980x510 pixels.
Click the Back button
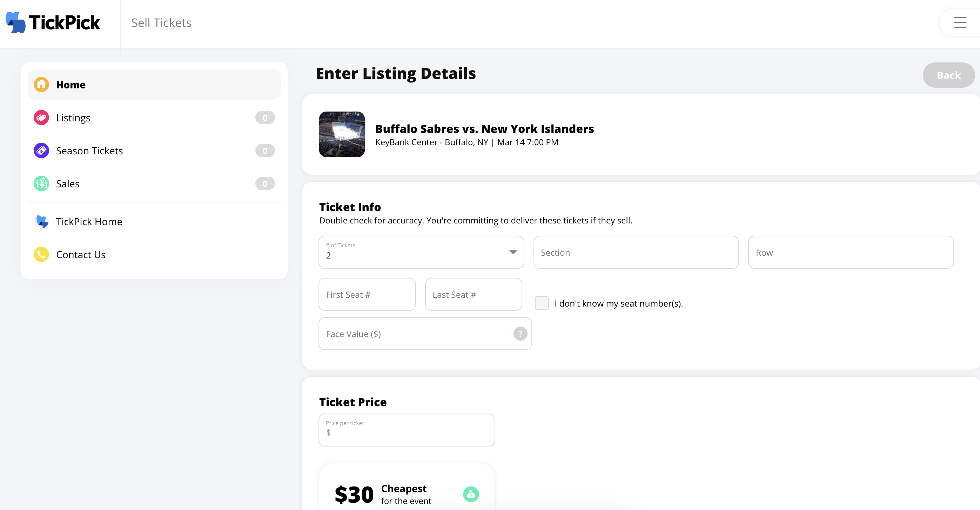point(948,75)
